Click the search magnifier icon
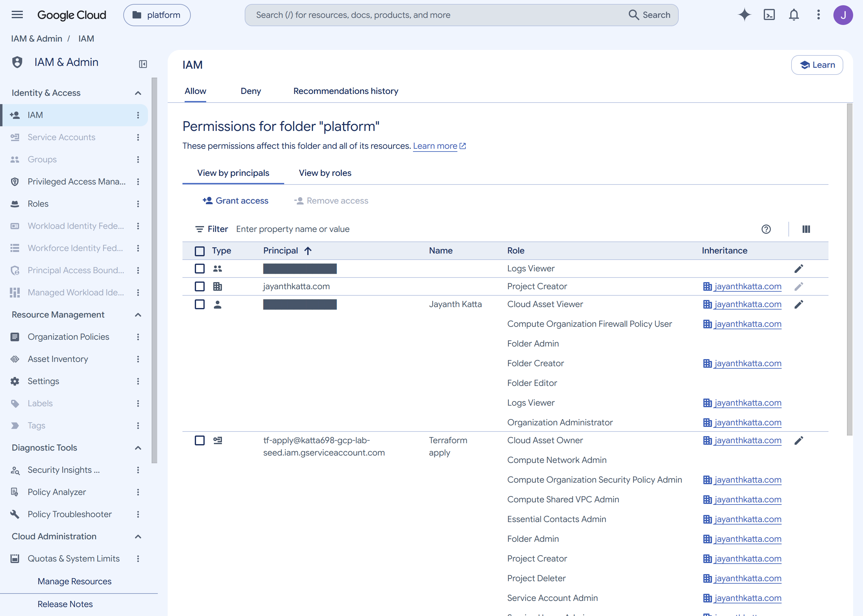The width and height of the screenshot is (863, 616). click(633, 15)
